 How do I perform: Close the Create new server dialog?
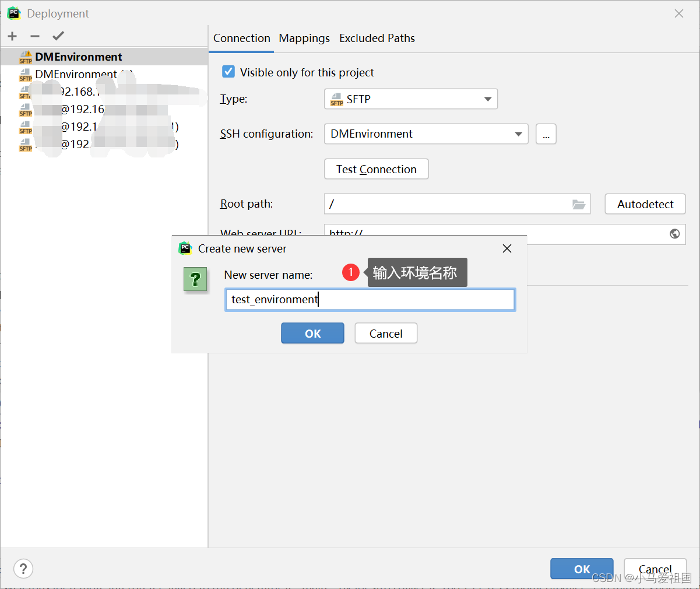pos(507,248)
